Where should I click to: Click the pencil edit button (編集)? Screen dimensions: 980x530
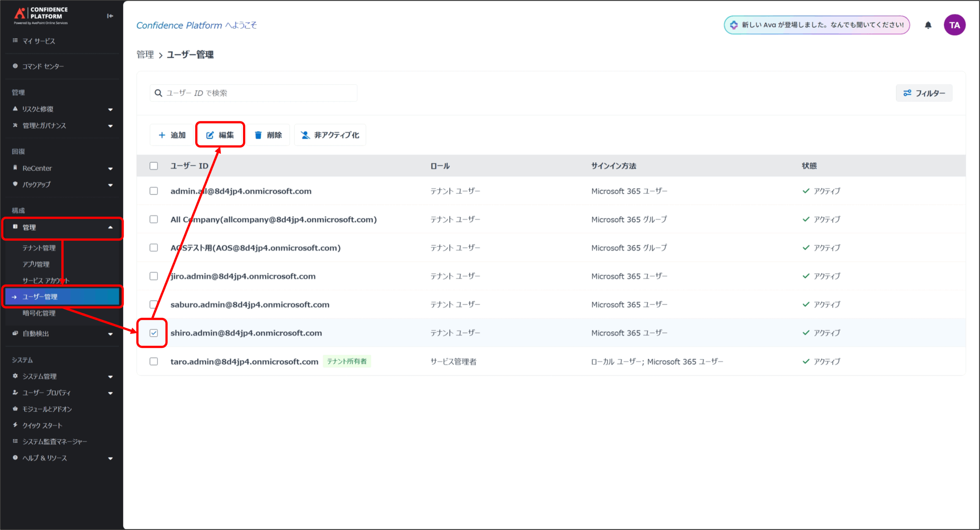220,135
